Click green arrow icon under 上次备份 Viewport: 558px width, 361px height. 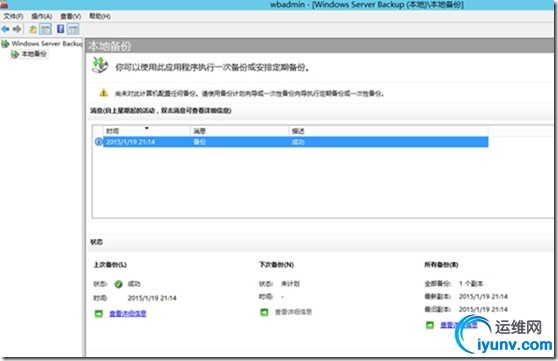[99, 314]
